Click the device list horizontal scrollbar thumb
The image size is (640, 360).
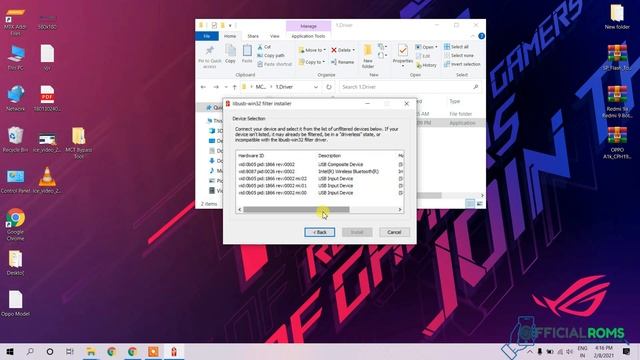click(x=296, y=210)
